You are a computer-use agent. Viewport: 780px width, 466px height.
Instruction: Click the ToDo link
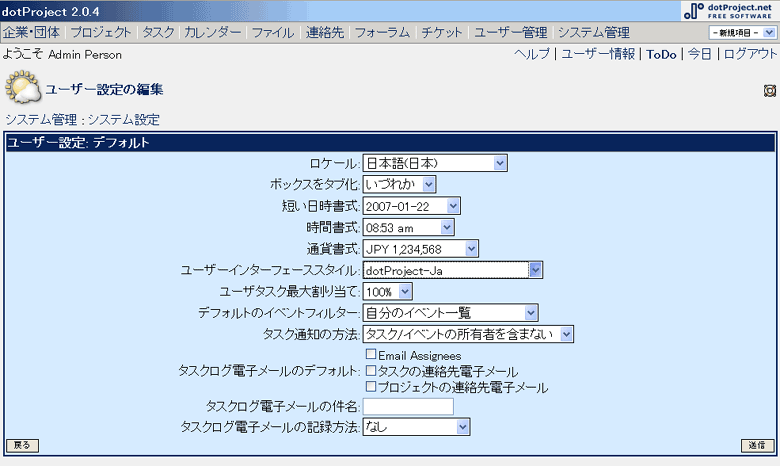(x=661, y=54)
